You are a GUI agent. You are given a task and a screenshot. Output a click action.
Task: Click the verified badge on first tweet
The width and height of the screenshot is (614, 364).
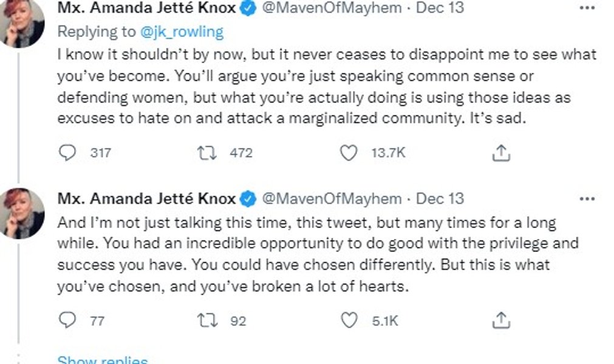point(247,9)
